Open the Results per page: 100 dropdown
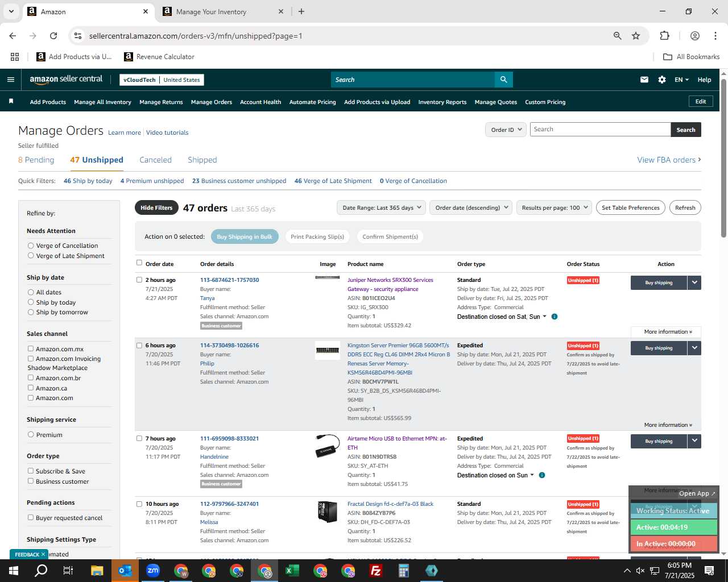The image size is (728, 582). point(555,207)
